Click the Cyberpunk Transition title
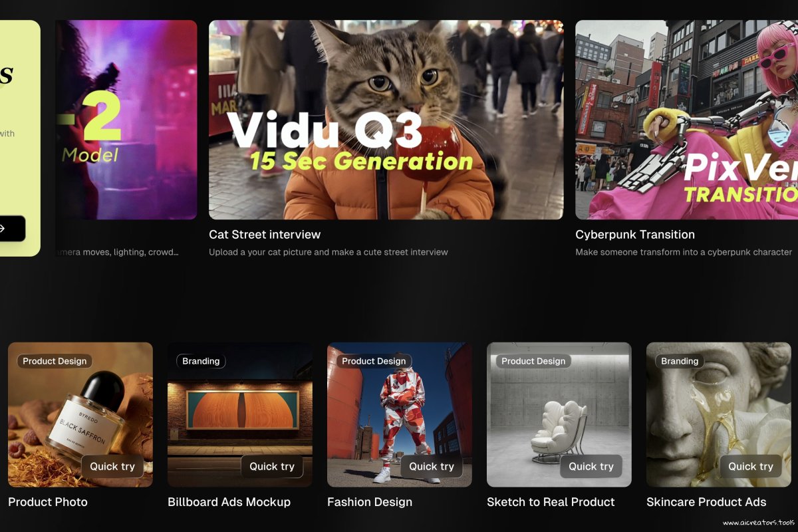 pos(635,235)
